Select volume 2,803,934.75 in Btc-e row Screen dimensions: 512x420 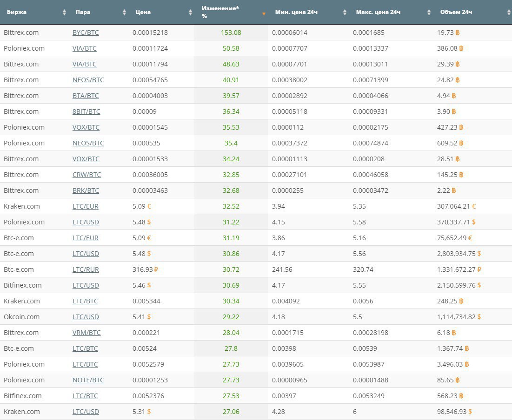[456, 254]
